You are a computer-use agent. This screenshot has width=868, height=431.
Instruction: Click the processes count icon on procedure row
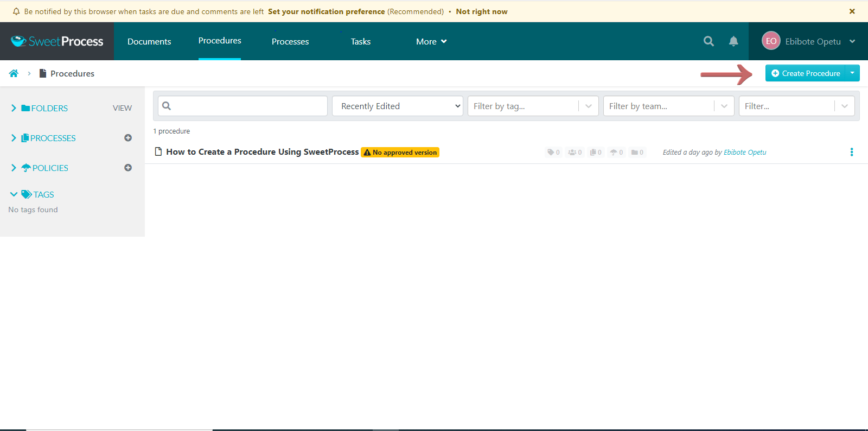[x=596, y=153]
